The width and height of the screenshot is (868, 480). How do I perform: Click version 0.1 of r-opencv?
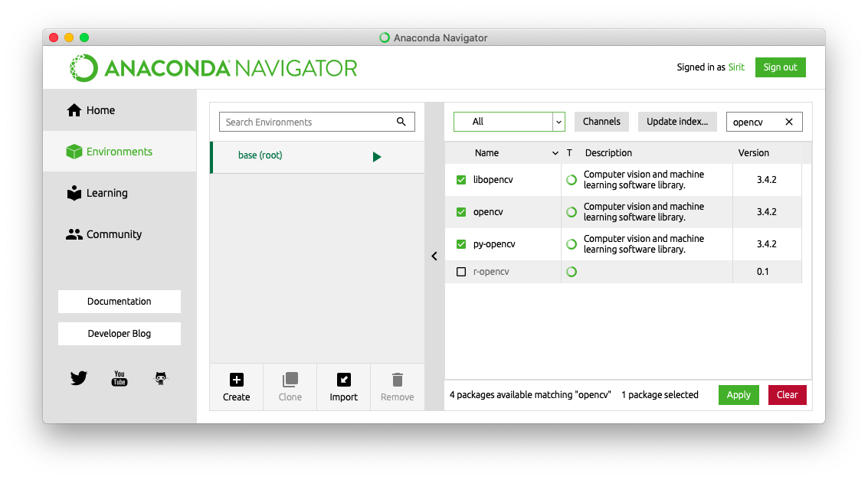(x=763, y=272)
